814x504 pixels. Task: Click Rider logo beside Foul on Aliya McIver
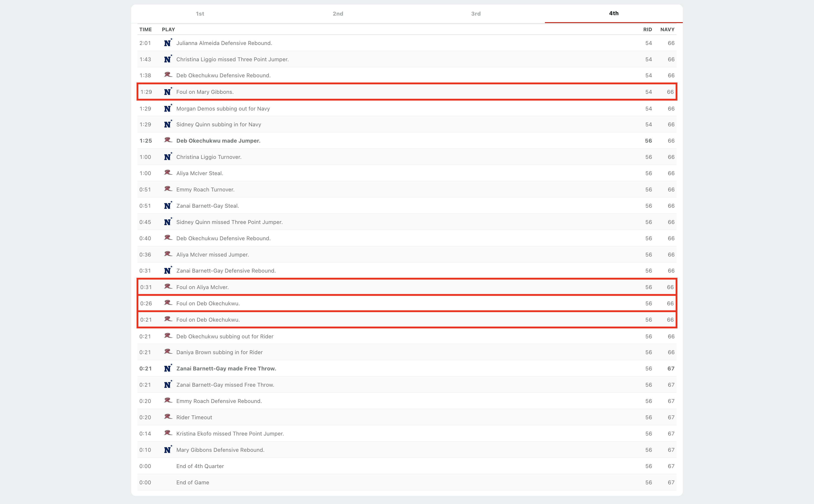(x=168, y=287)
